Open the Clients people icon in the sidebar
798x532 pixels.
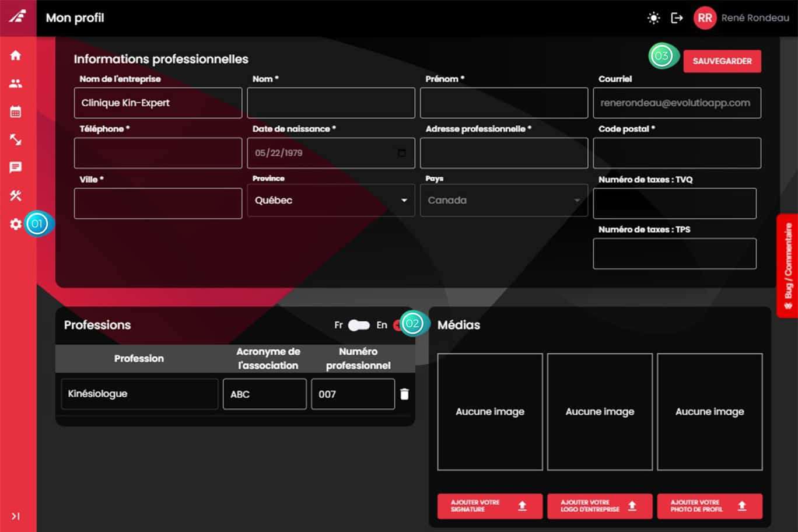(x=16, y=83)
